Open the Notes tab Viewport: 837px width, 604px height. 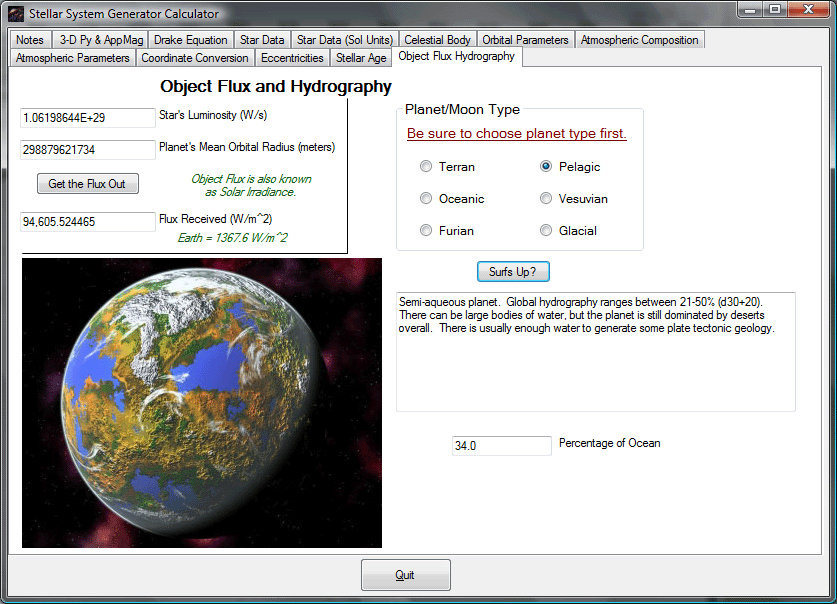click(x=30, y=40)
